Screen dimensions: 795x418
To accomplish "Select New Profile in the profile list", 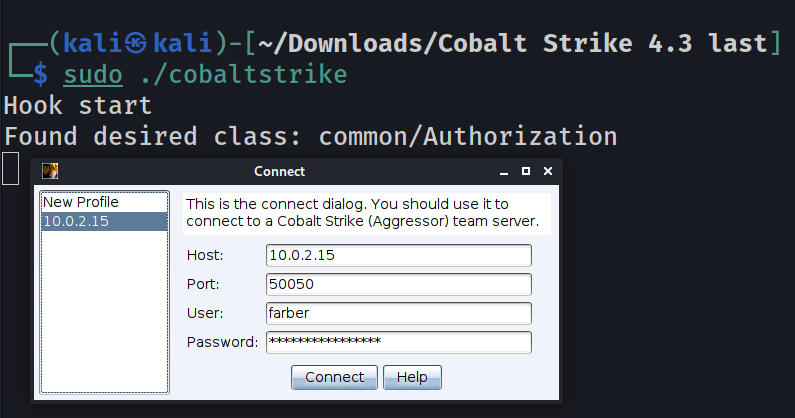I will (x=80, y=202).
